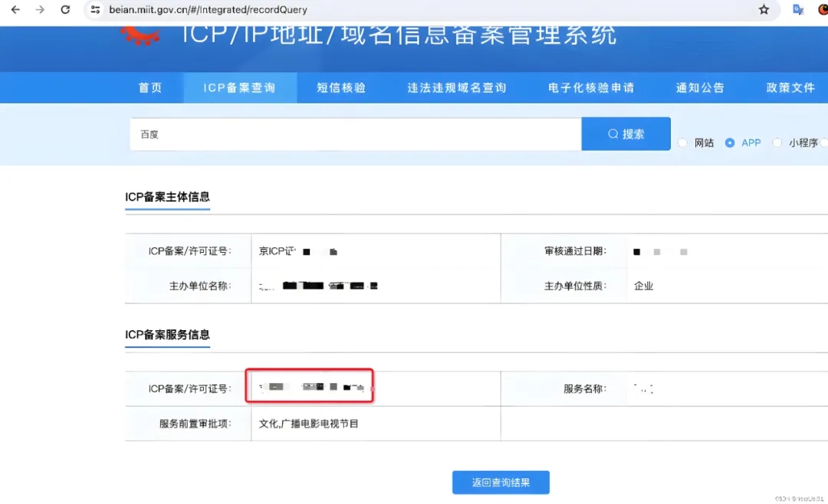Open the 违法违规域名查询 page

[457, 87]
